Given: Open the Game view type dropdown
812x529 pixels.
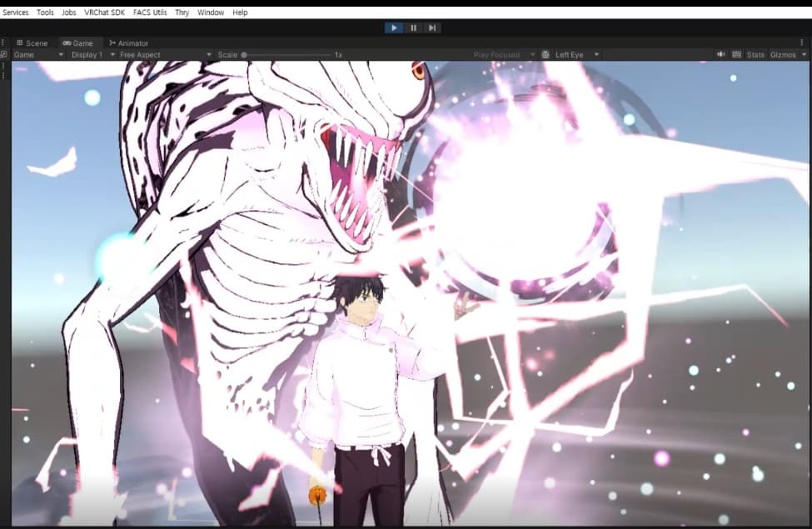Looking at the screenshot, I should (38, 55).
